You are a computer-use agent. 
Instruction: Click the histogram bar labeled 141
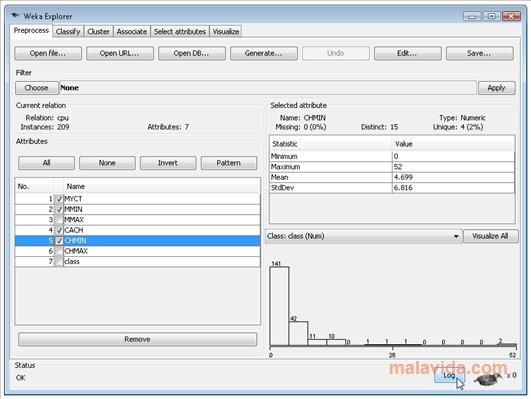coord(279,306)
